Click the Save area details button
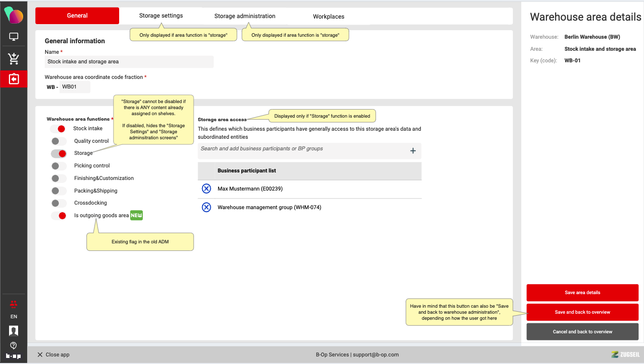Image resolution: width=644 pixels, height=364 pixels. tap(582, 293)
